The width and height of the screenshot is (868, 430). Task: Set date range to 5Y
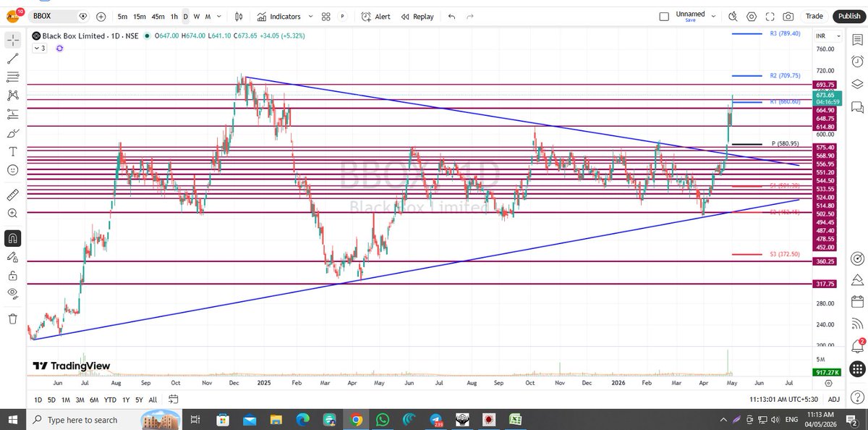tap(139, 400)
